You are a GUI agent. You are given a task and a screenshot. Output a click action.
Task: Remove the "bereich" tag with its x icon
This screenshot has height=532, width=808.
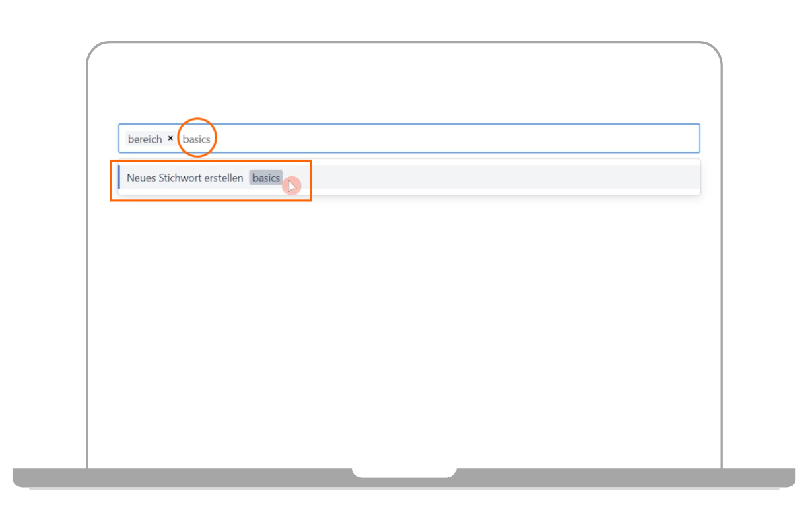tap(170, 138)
